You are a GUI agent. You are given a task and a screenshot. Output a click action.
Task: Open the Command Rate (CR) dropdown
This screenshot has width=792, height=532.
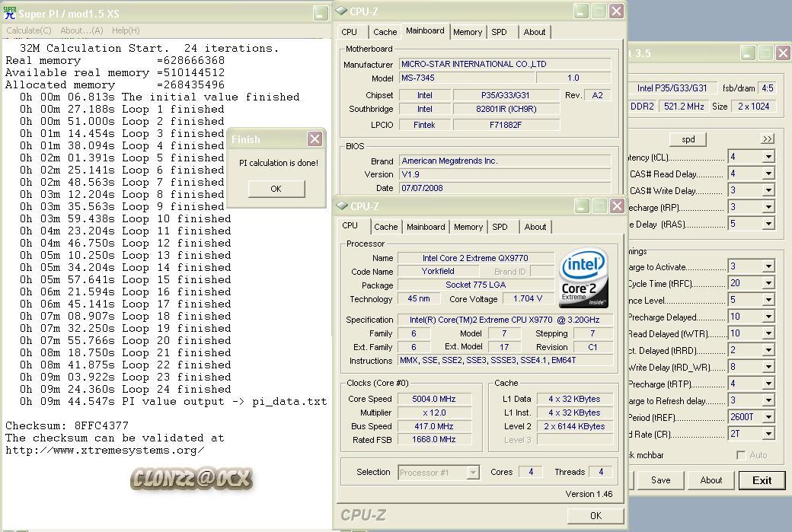[768, 434]
